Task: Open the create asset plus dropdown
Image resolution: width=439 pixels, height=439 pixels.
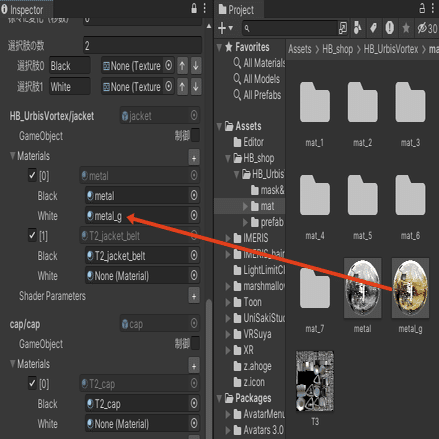Action: [x=225, y=28]
